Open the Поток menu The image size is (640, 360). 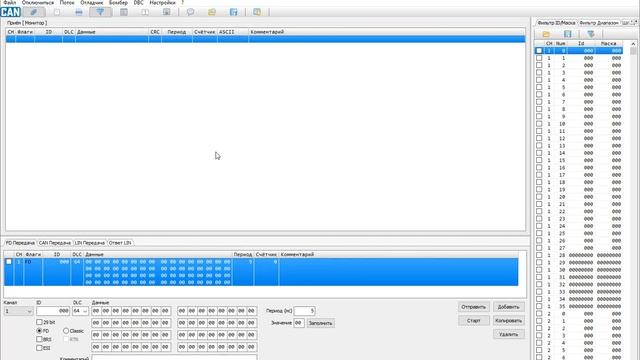(67, 2)
